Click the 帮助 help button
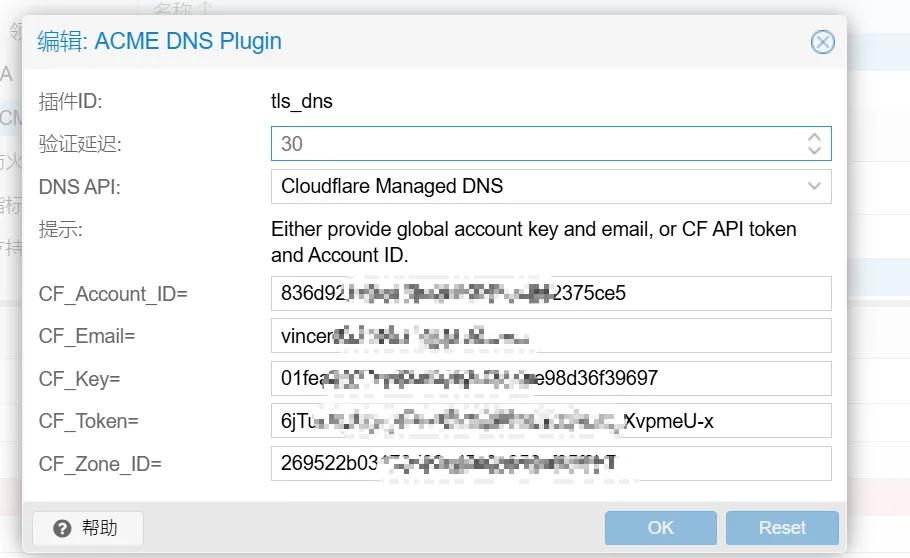The image size is (910, 558). pos(88,528)
